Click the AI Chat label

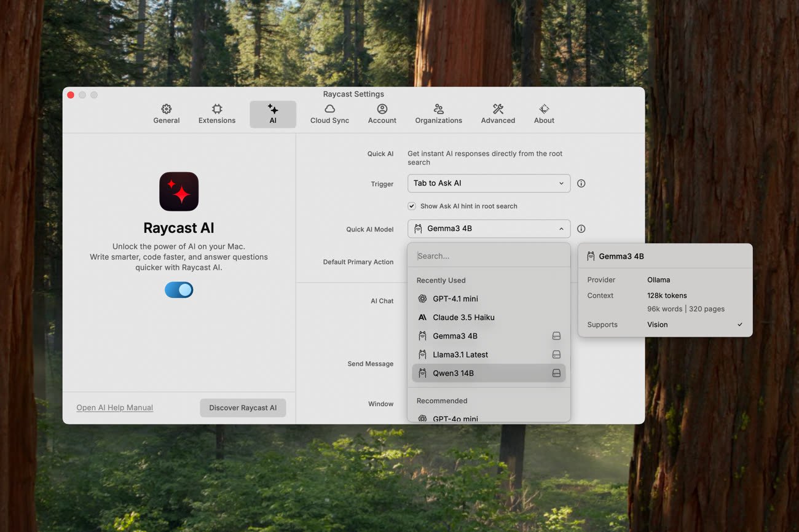(382, 301)
